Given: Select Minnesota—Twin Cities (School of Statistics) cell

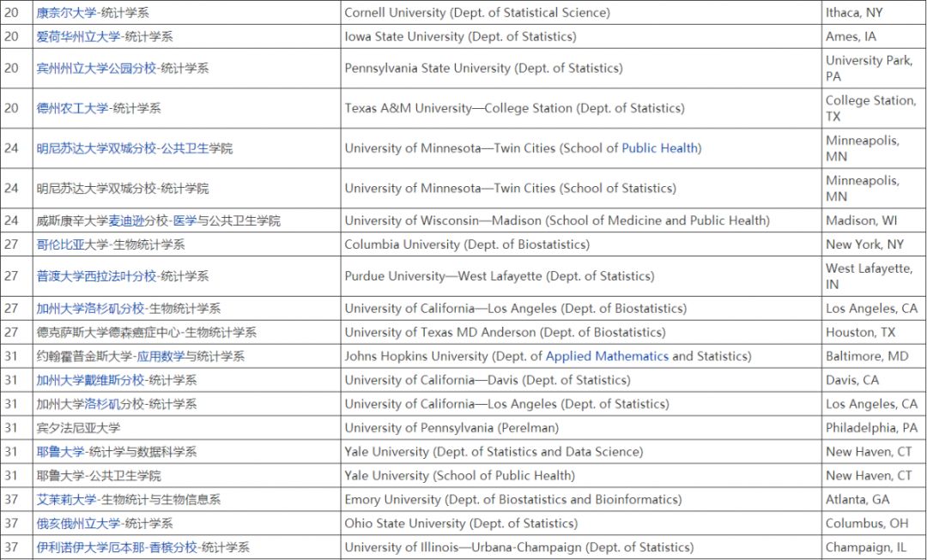Looking at the screenshot, I should pyautogui.click(x=580, y=189).
